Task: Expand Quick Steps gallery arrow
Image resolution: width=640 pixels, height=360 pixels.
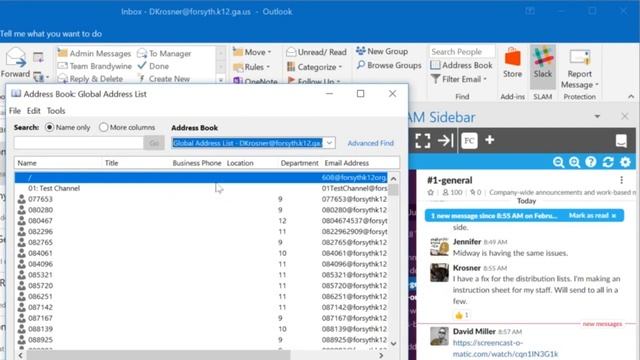Action: (221, 80)
